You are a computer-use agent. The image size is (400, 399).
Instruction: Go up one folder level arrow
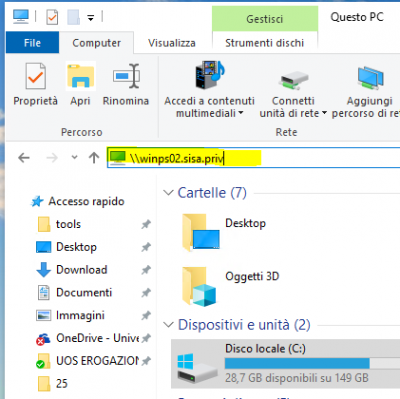click(94, 158)
